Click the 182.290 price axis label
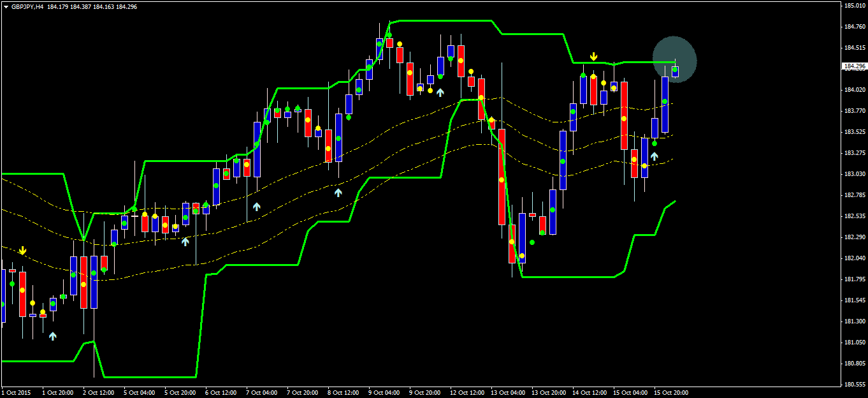 (855, 237)
